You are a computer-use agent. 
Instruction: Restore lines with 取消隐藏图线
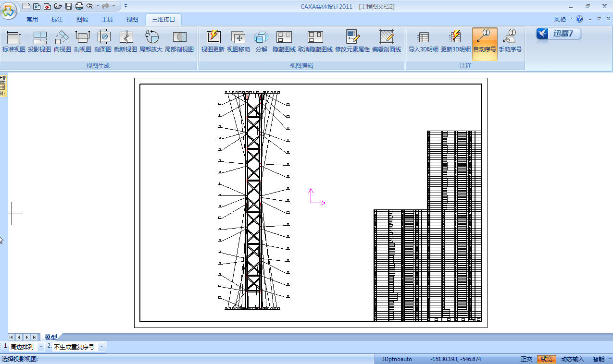(x=315, y=41)
